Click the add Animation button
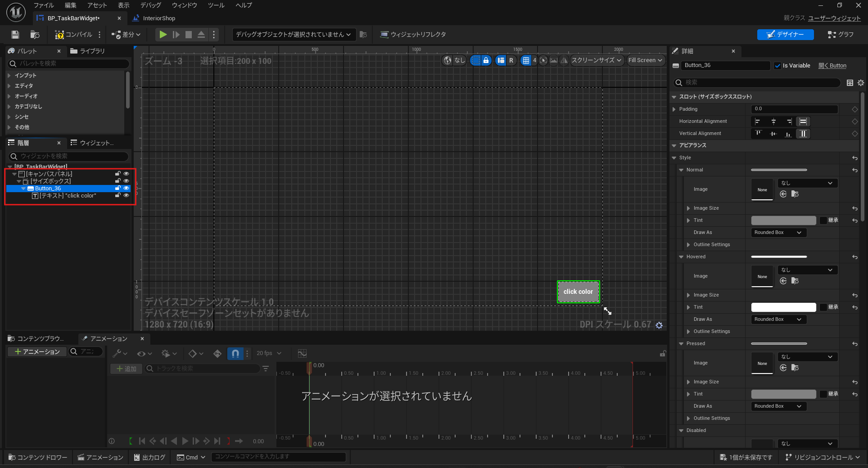 point(37,351)
